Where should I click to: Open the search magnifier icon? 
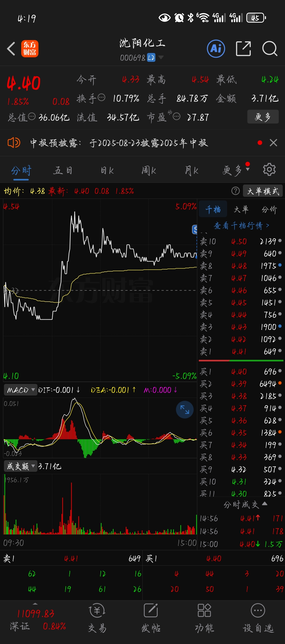(270, 48)
